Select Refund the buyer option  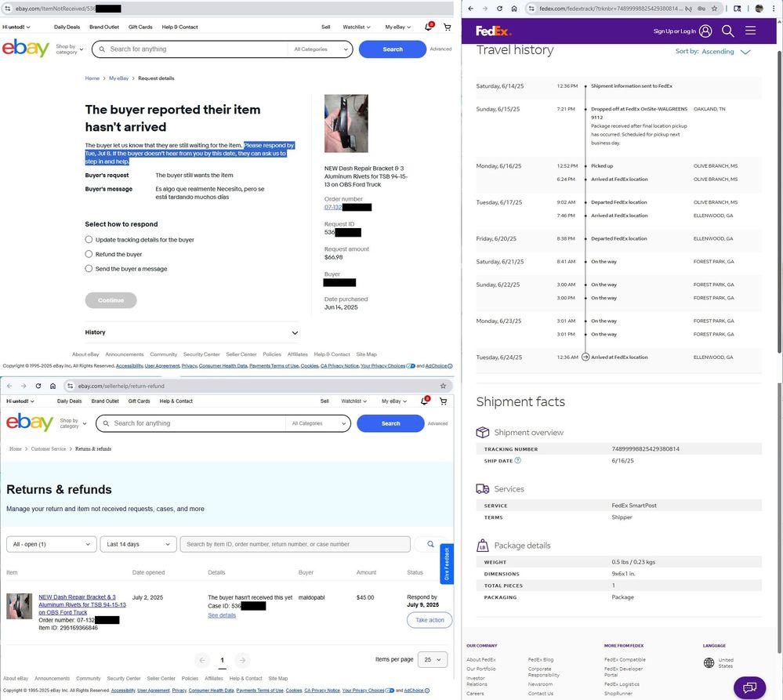pyautogui.click(x=89, y=254)
